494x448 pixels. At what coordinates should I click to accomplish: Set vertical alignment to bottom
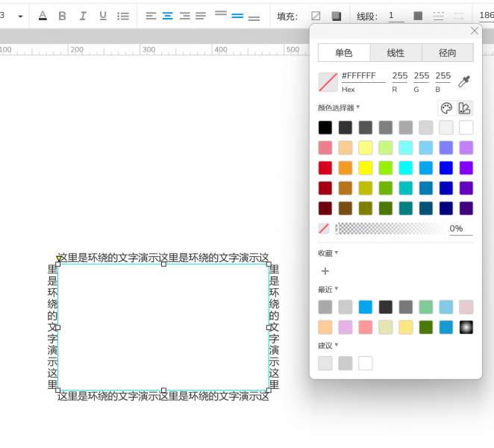254,18
